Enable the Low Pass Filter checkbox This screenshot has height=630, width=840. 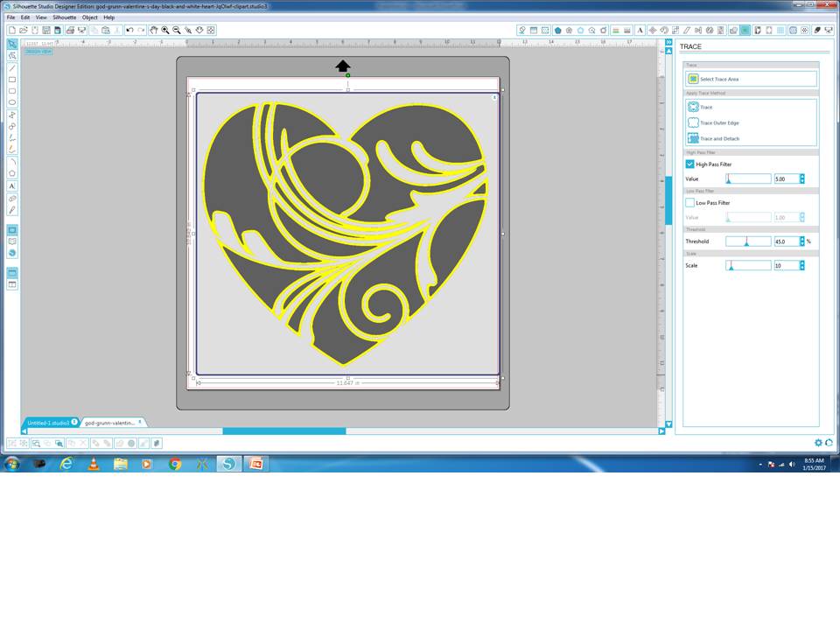tap(690, 202)
